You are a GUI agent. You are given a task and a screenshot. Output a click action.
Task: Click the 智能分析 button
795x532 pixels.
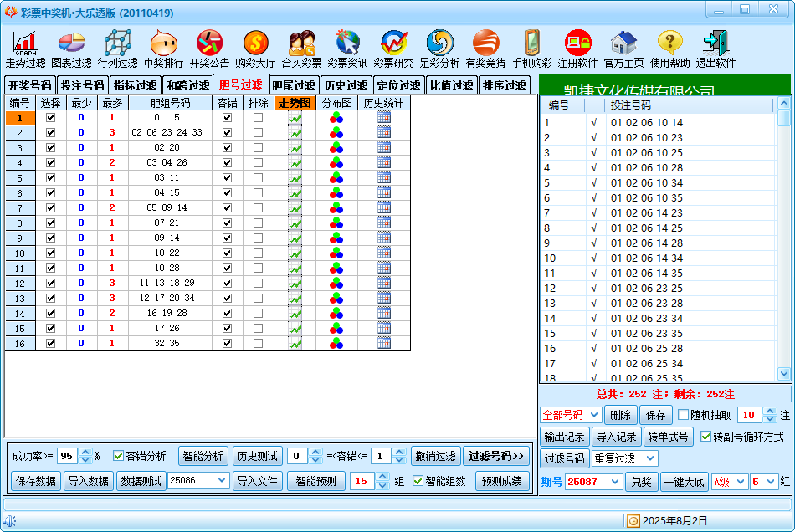click(202, 456)
